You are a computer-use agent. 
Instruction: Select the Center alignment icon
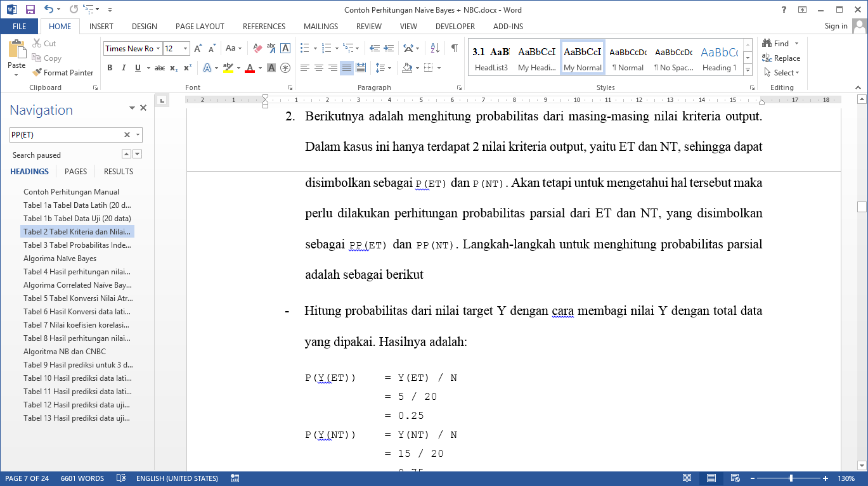click(319, 68)
